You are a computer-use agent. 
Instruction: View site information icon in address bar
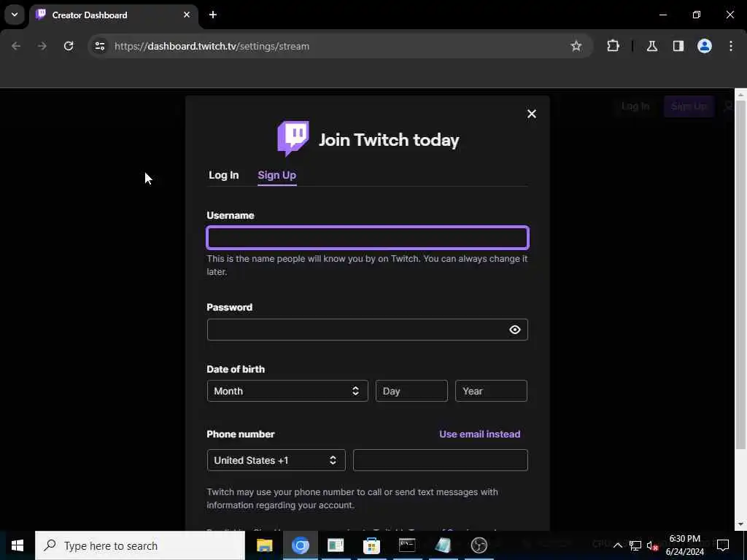coord(99,46)
